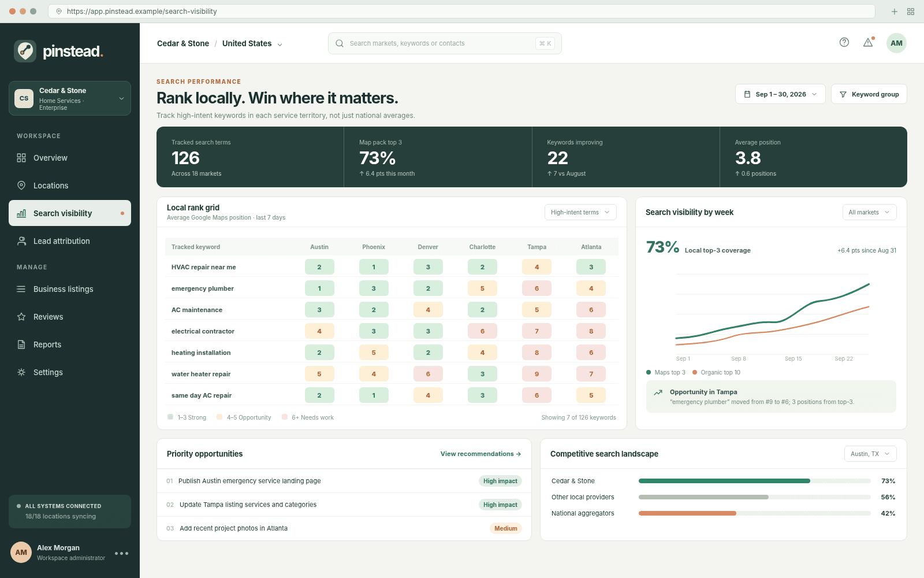This screenshot has width=924, height=578.
Task: Toggle the Organic top 10 legend item
Action: 716,372
